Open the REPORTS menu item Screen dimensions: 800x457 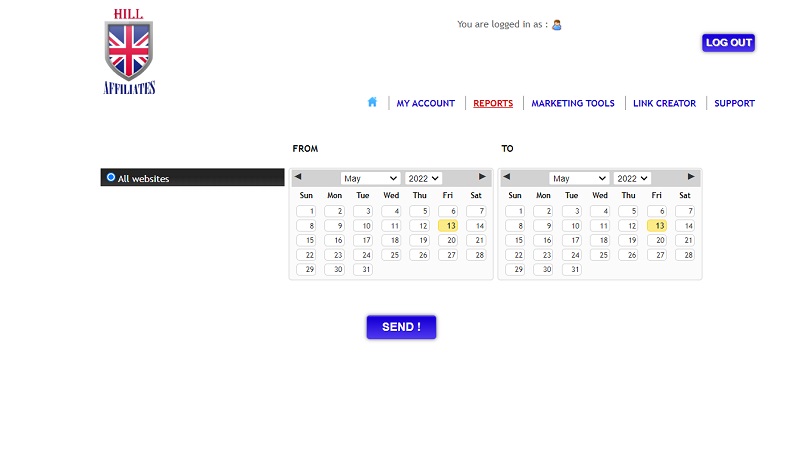(x=493, y=103)
